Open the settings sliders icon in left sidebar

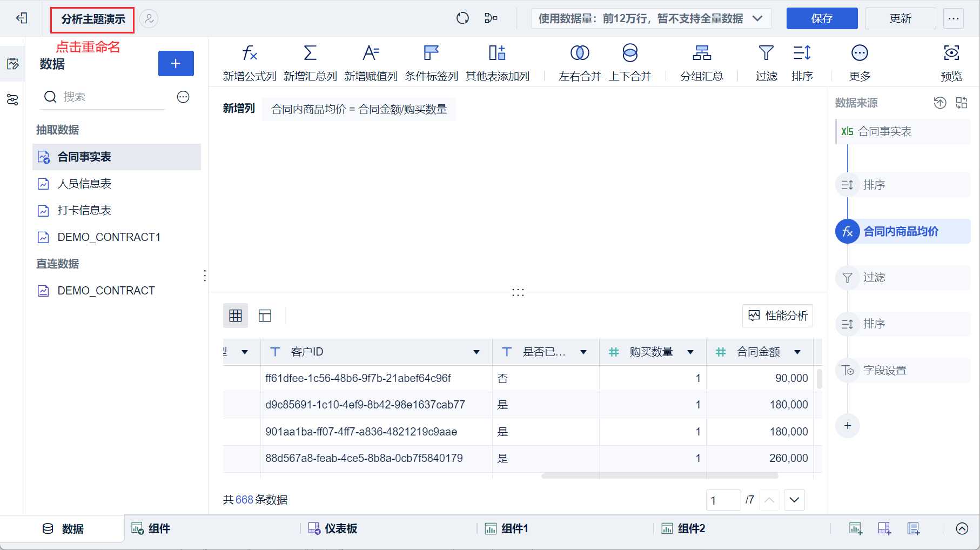(x=12, y=99)
